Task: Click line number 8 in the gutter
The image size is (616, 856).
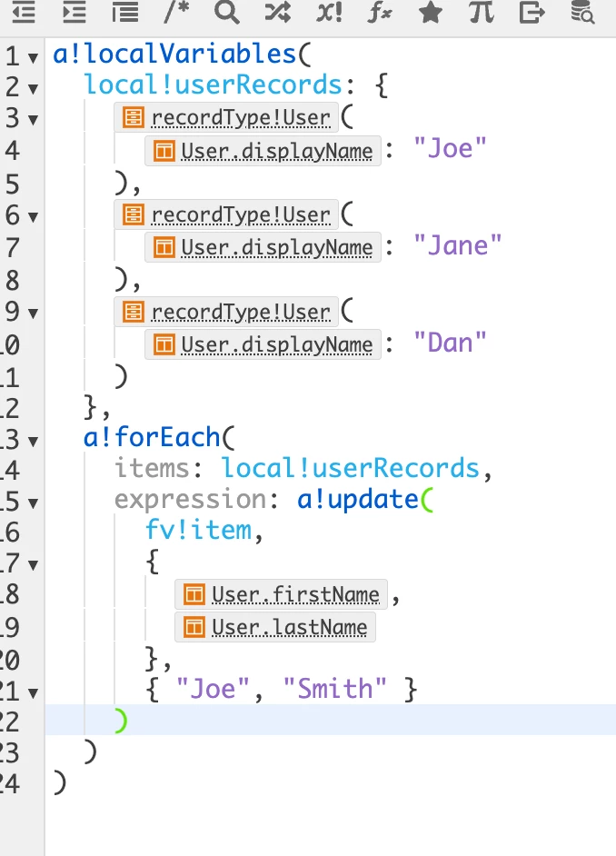Action: click(x=12, y=280)
